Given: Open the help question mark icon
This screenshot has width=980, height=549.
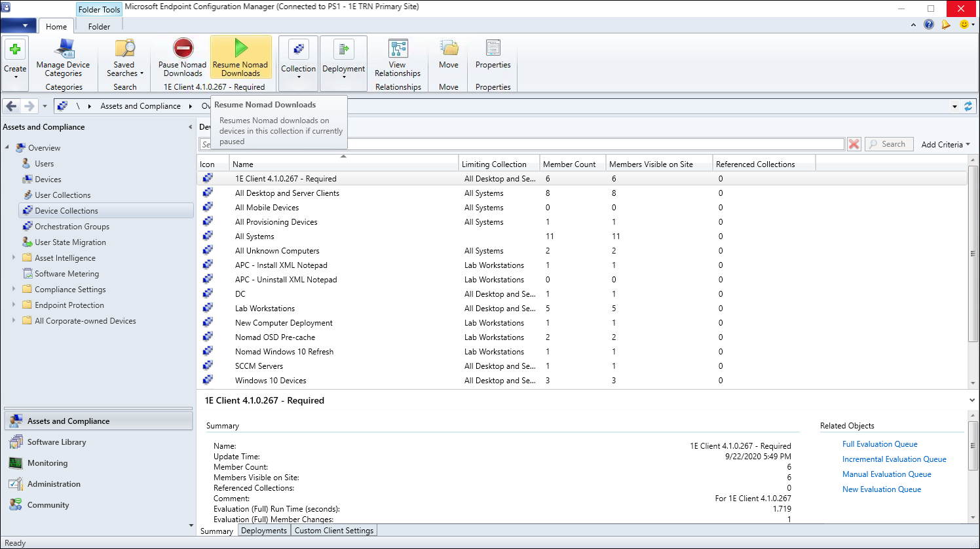Looking at the screenshot, I should click(x=929, y=25).
